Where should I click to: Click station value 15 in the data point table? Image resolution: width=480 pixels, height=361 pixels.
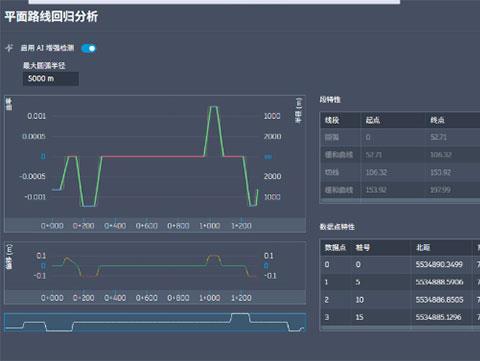(359, 317)
